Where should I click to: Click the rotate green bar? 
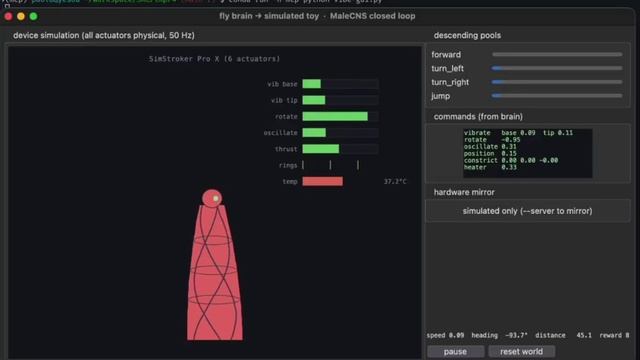coord(335,116)
